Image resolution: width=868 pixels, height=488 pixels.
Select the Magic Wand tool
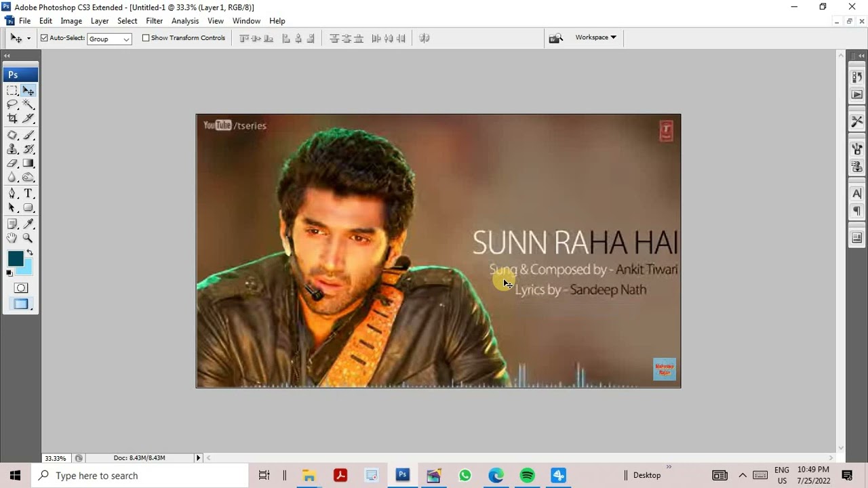click(x=28, y=104)
